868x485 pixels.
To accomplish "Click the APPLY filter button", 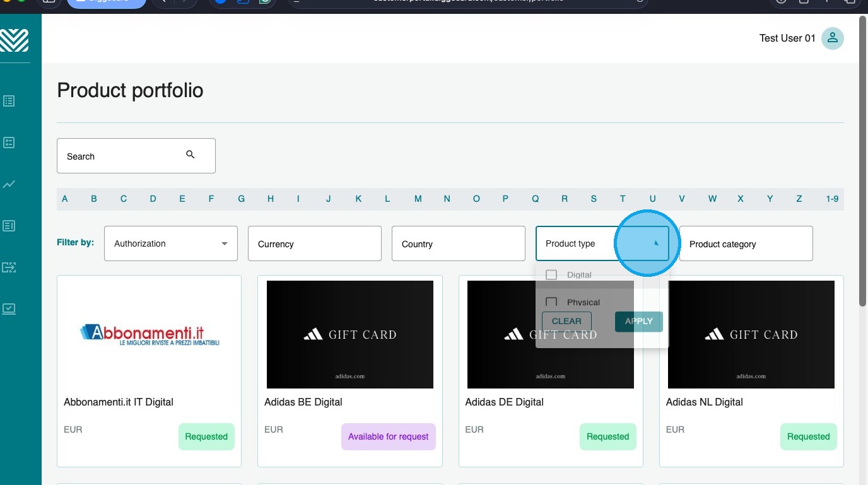I will coord(639,322).
